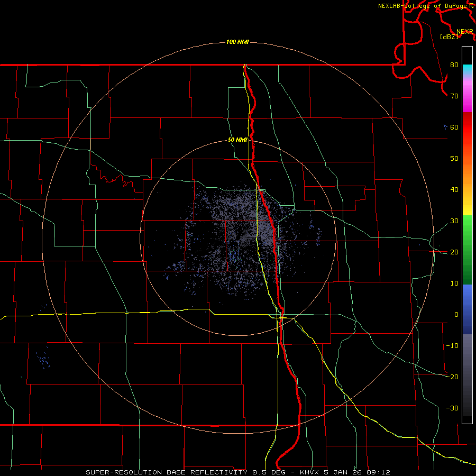Screen dimensions: 476x476
Task: Click the reflectivity color scale bar
Action: coord(467,235)
